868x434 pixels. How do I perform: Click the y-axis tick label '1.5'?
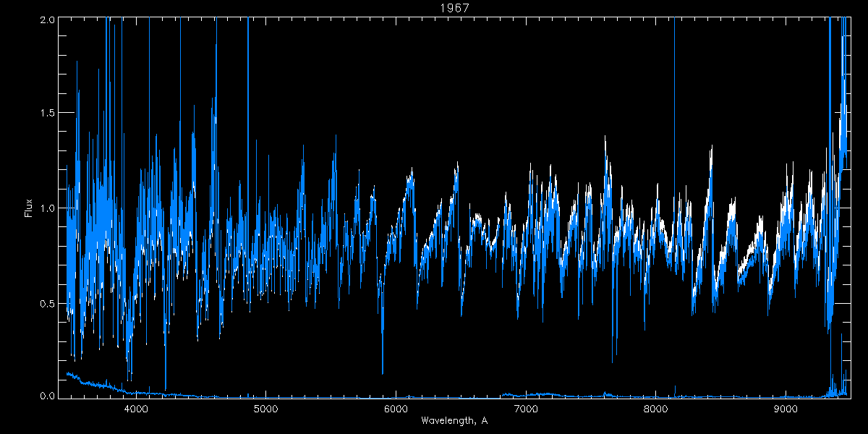(46, 114)
